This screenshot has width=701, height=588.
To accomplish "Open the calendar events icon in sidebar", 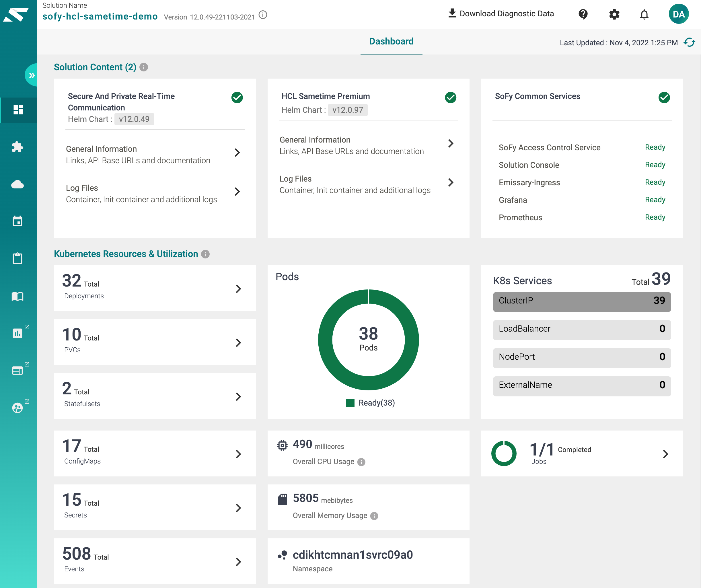I will (18, 221).
